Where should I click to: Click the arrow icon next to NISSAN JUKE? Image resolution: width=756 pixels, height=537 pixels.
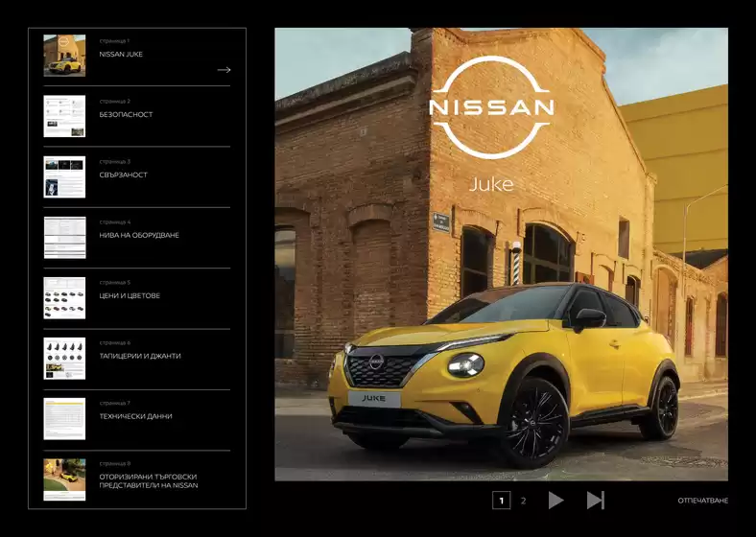click(224, 70)
